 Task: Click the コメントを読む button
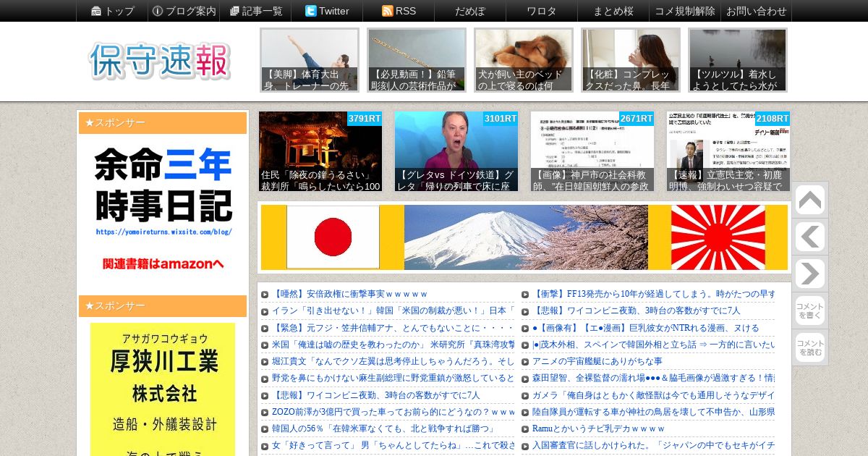tap(809, 347)
